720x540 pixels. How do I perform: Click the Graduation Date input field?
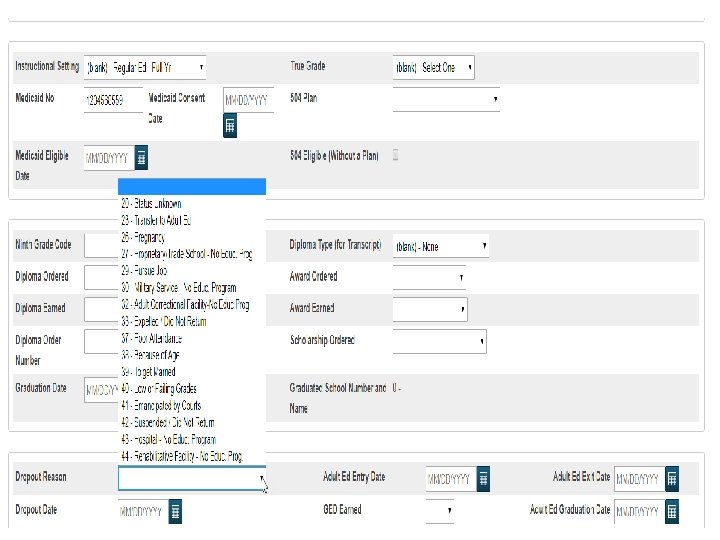101,390
